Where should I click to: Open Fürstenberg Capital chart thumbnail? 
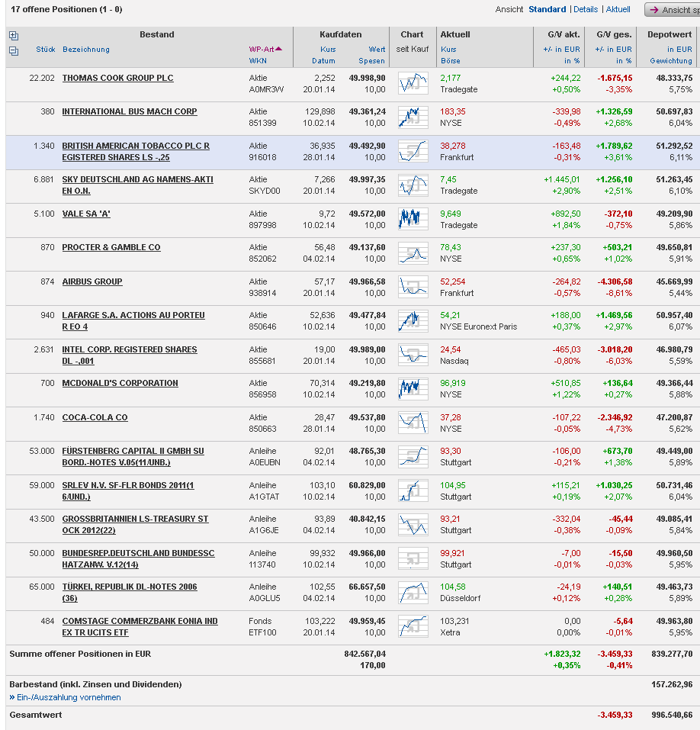(413, 457)
